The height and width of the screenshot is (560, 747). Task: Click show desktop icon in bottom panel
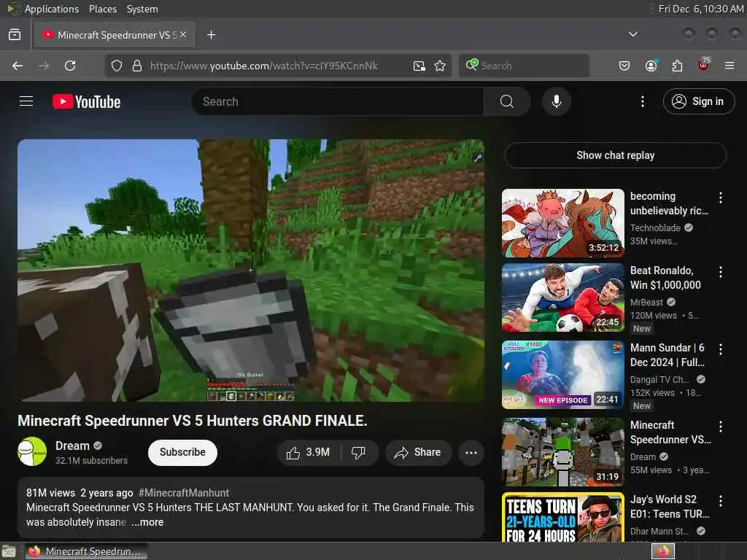[9, 551]
